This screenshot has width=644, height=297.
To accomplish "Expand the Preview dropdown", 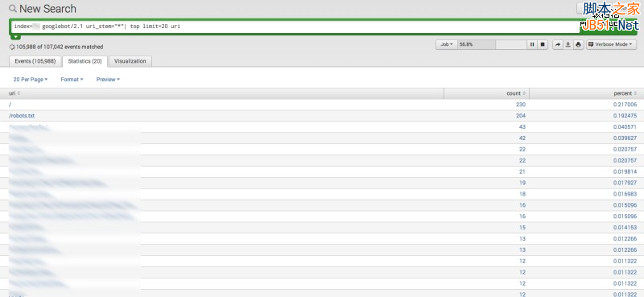I will [x=108, y=80].
